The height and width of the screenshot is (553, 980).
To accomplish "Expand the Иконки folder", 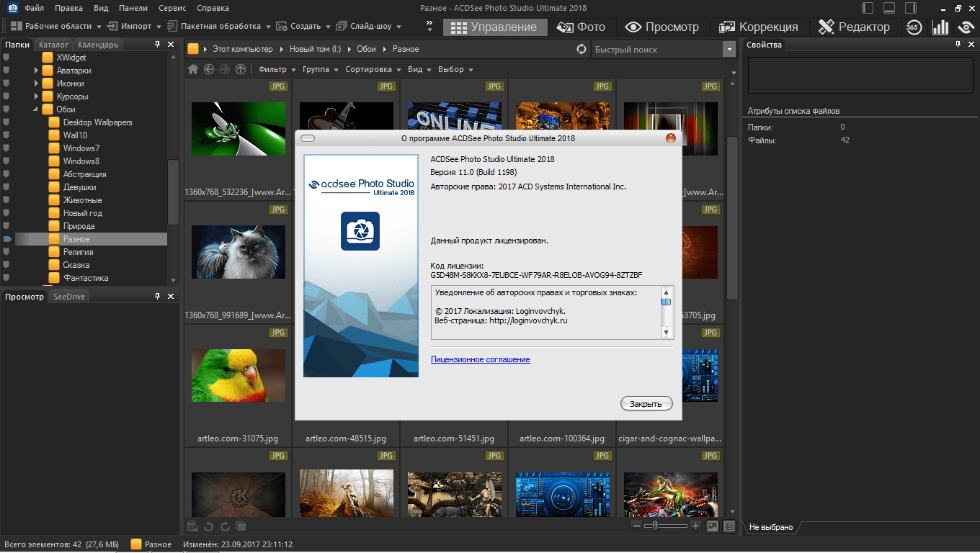I will click(36, 84).
